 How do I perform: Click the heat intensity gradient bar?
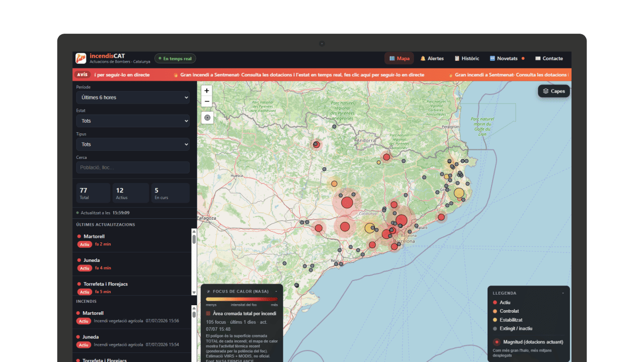point(242,299)
